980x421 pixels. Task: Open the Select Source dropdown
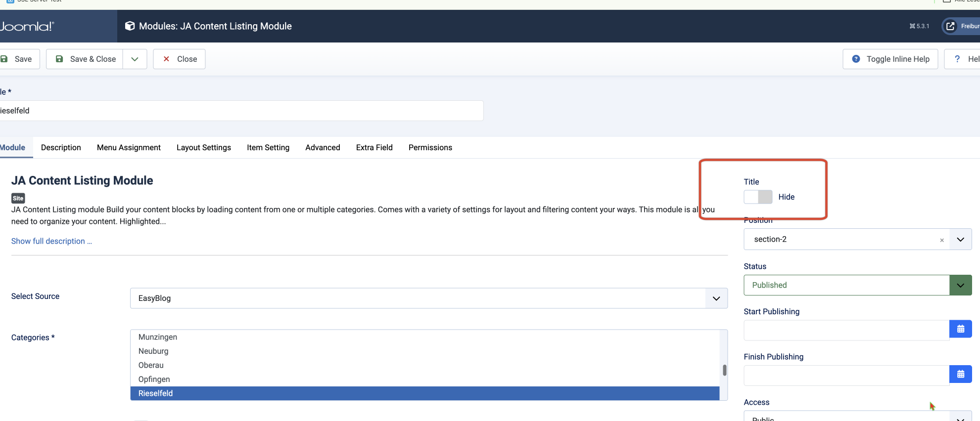429,298
